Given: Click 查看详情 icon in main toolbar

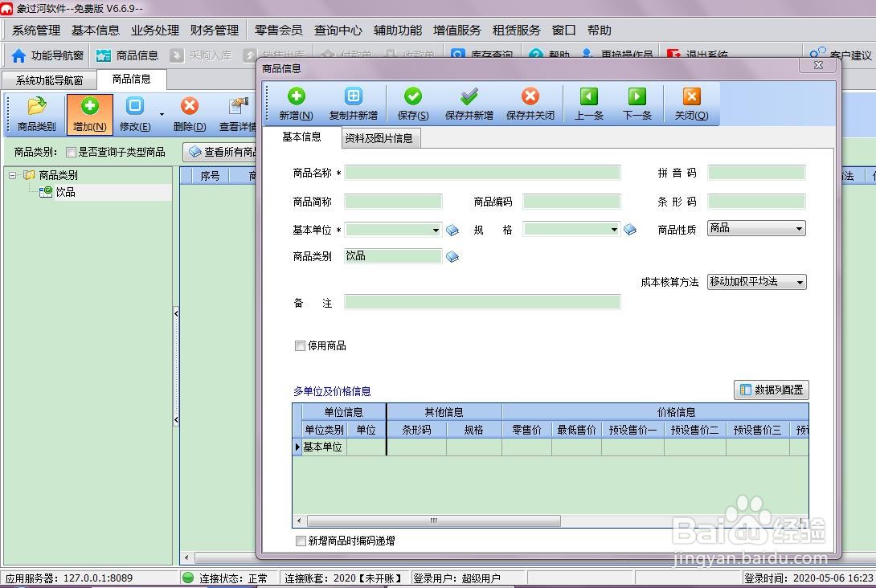Looking at the screenshot, I should [x=237, y=115].
